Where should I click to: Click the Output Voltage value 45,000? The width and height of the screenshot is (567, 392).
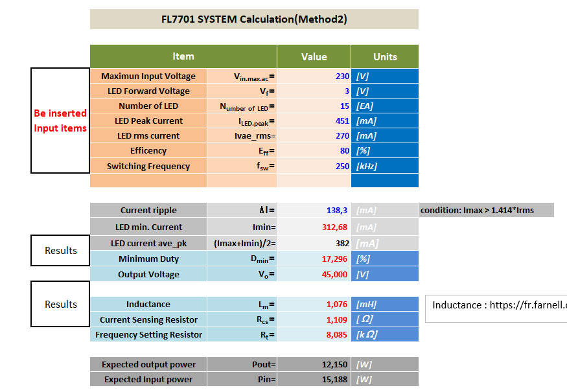click(314, 274)
